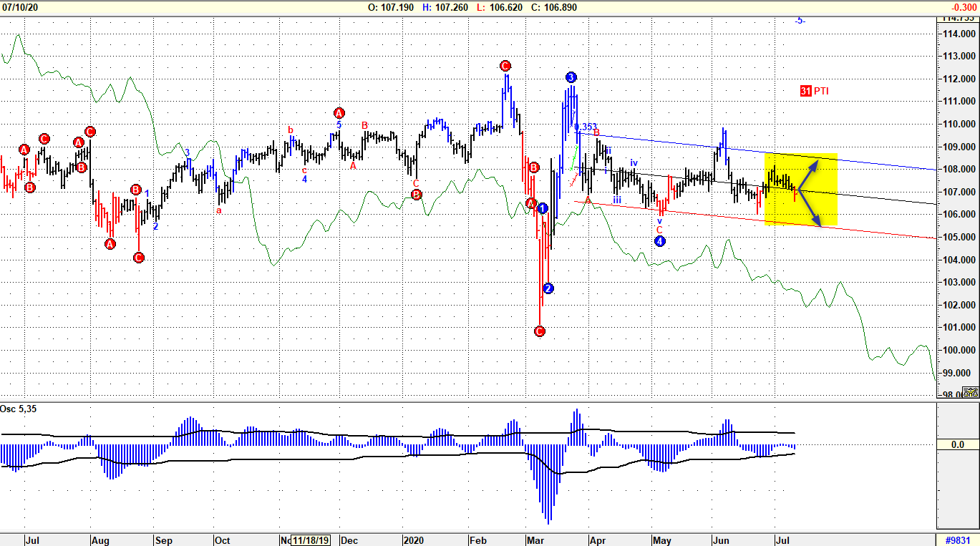Click the scale icon on price axis

970,392
